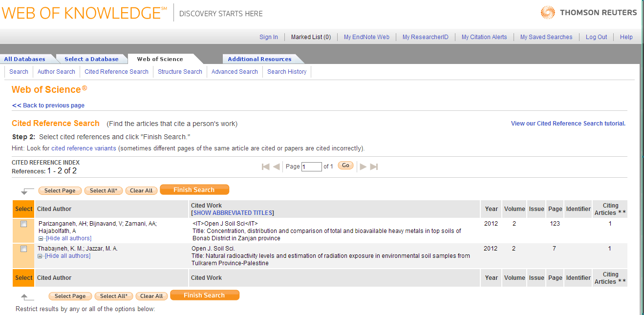Click the 'Open J. Soil Sci.' cited work text
This screenshot has height=315, width=644.
tap(213, 249)
